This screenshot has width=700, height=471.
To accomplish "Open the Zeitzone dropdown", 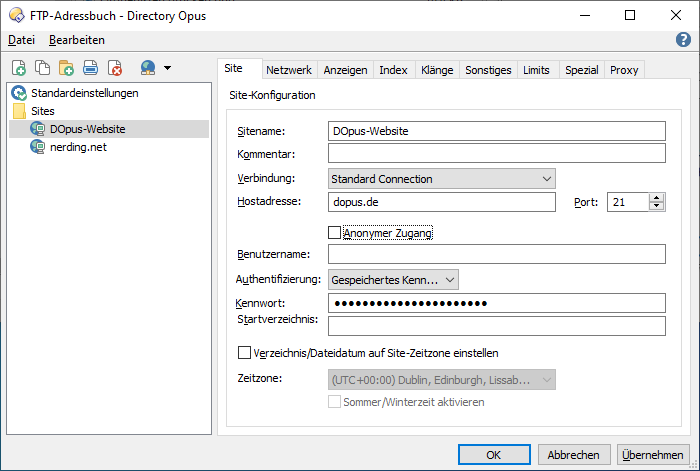I will [x=442, y=380].
